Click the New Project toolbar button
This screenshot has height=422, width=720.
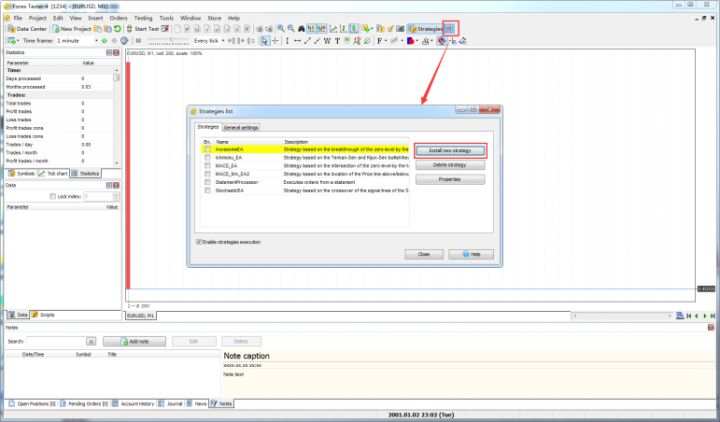(x=72, y=29)
